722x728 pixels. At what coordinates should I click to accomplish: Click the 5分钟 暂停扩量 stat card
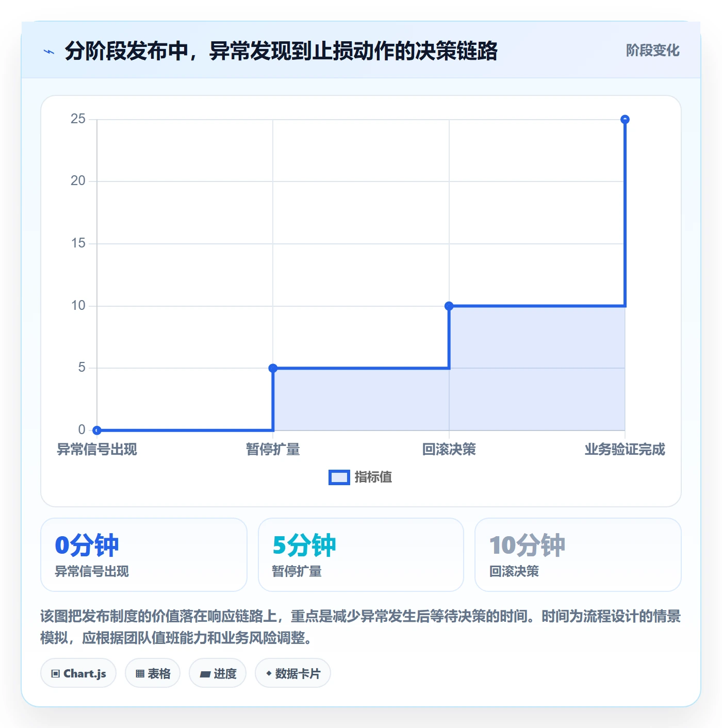click(x=361, y=555)
